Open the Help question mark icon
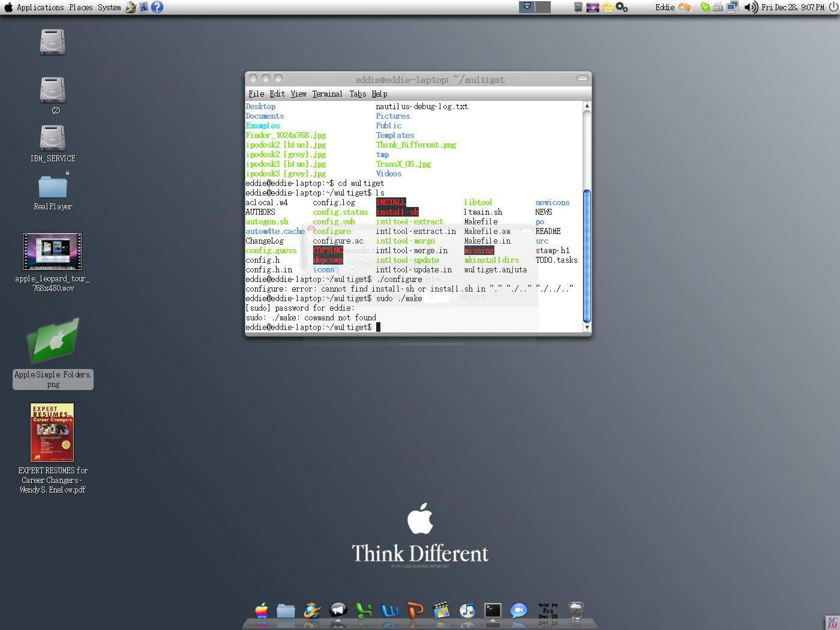 point(157,7)
